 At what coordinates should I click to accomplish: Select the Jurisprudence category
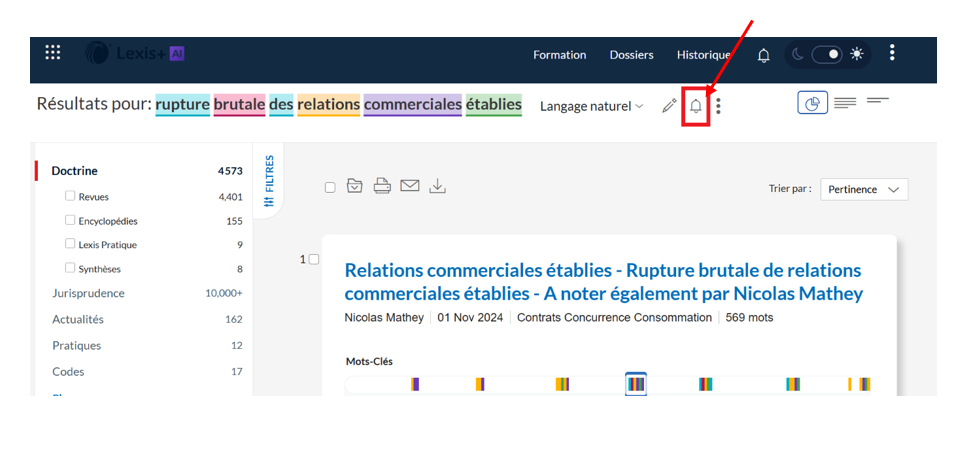pyautogui.click(x=88, y=293)
